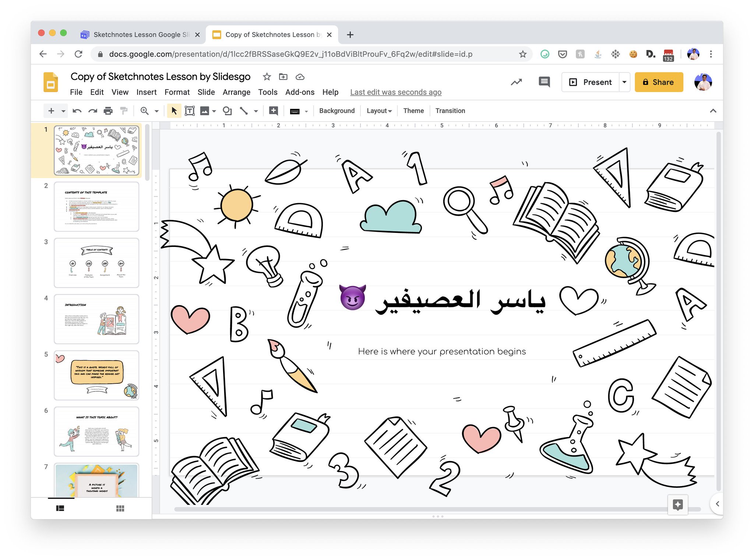The width and height of the screenshot is (754, 560).
Task: Click the add comment toolbar icon
Action: [x=274, y=111]
